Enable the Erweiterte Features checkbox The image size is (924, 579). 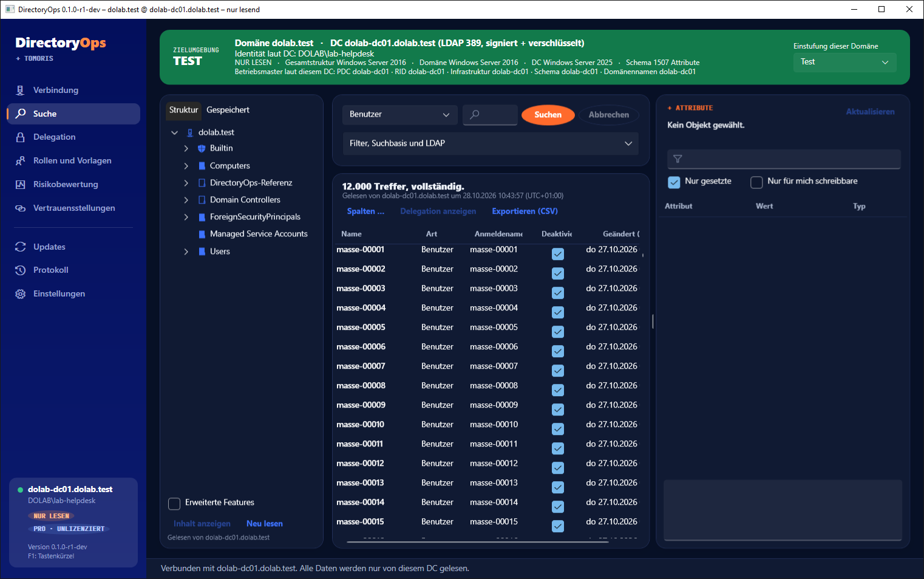174,504
